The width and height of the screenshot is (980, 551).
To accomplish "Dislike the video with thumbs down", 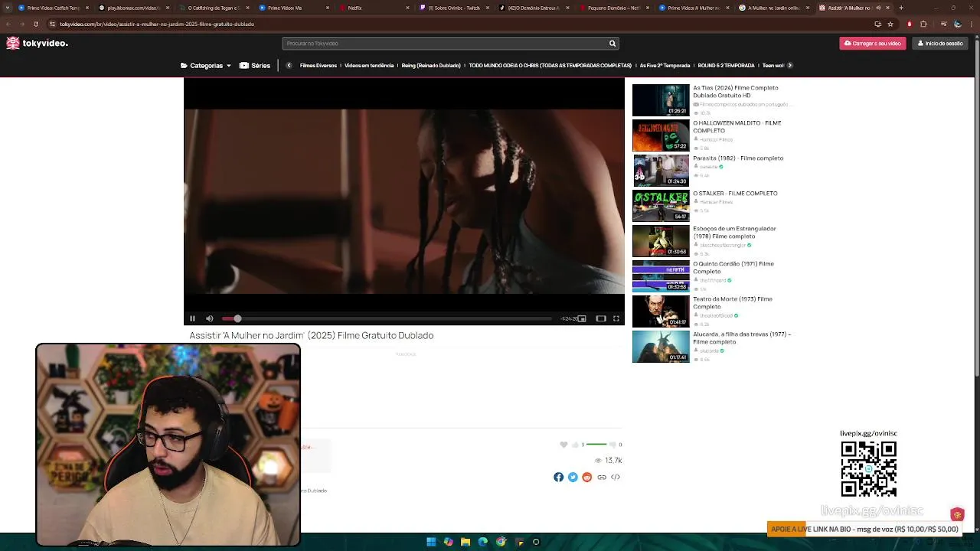I will click(612, 445).
